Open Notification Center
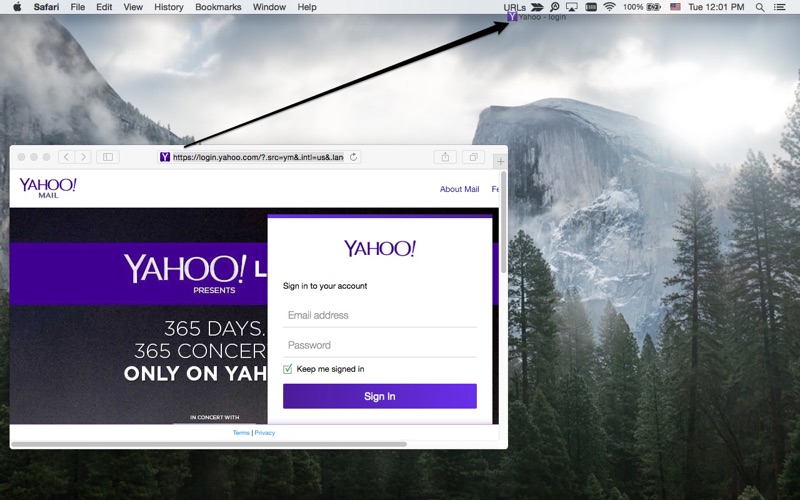800x500 pixels. (780, 7)
